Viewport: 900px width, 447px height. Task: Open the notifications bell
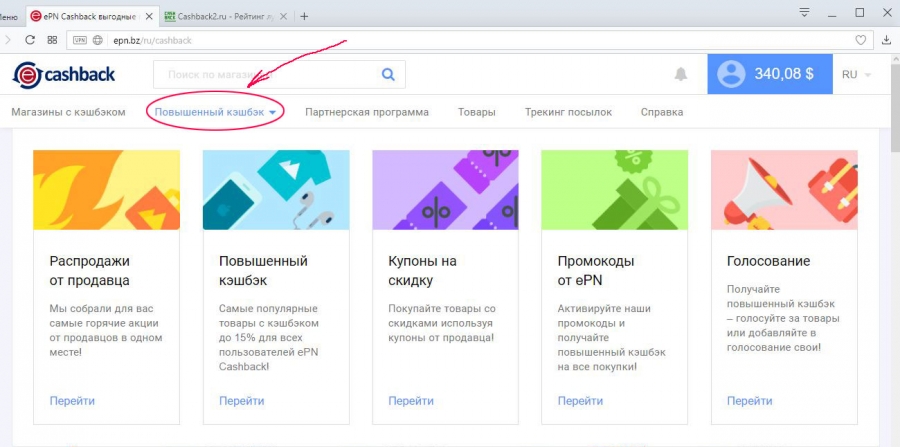[x=681, y=74]
